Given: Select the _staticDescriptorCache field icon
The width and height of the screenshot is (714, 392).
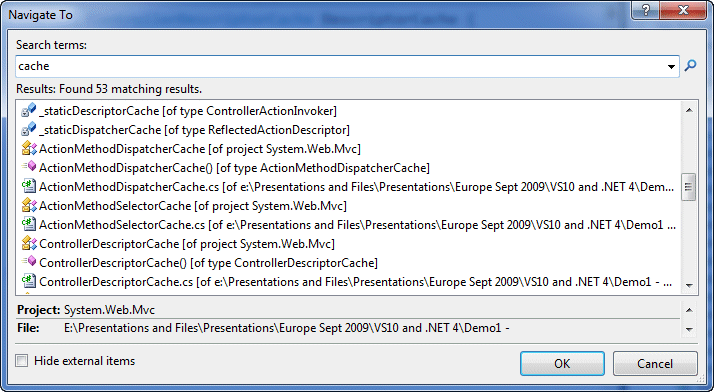Looking at the screenshot, I should (x=29, y=111).
